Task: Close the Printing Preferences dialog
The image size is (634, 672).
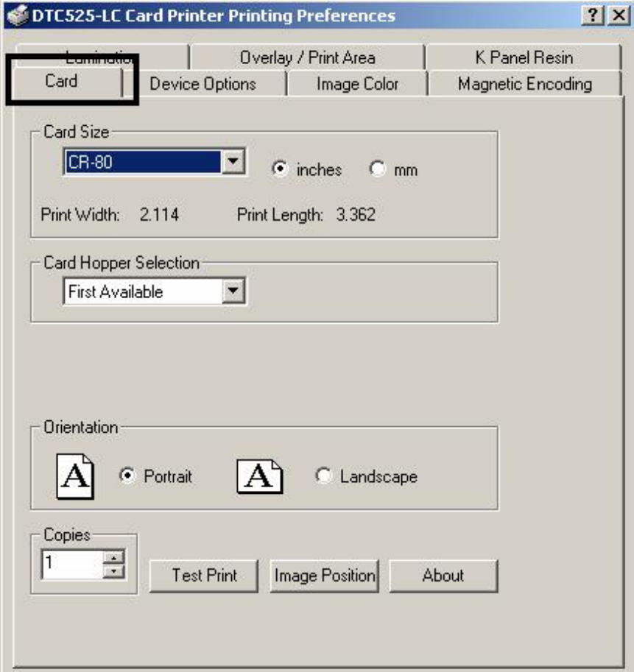Action: [619, 16]
